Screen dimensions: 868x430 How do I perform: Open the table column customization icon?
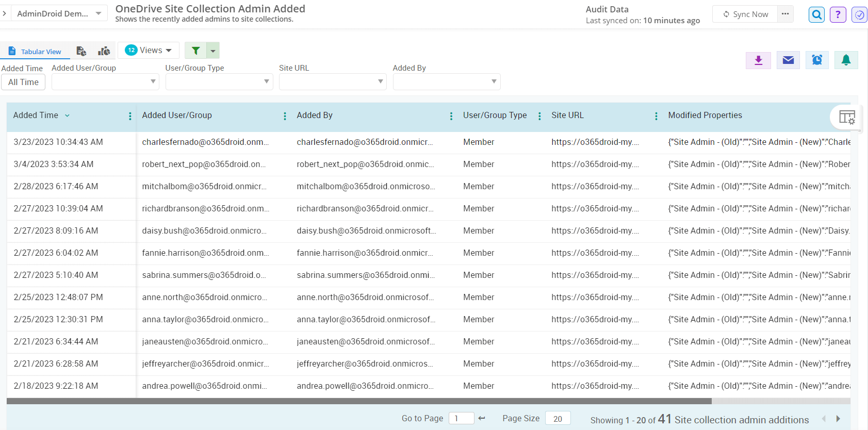click(846, 117)
